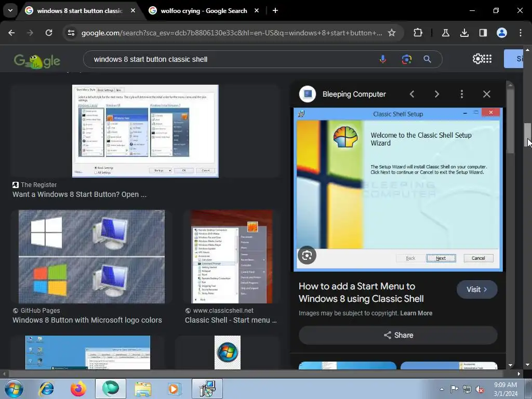Close the wolfoo crying tab
This screenshot has height=399, width=532.
tap(257, 10)
